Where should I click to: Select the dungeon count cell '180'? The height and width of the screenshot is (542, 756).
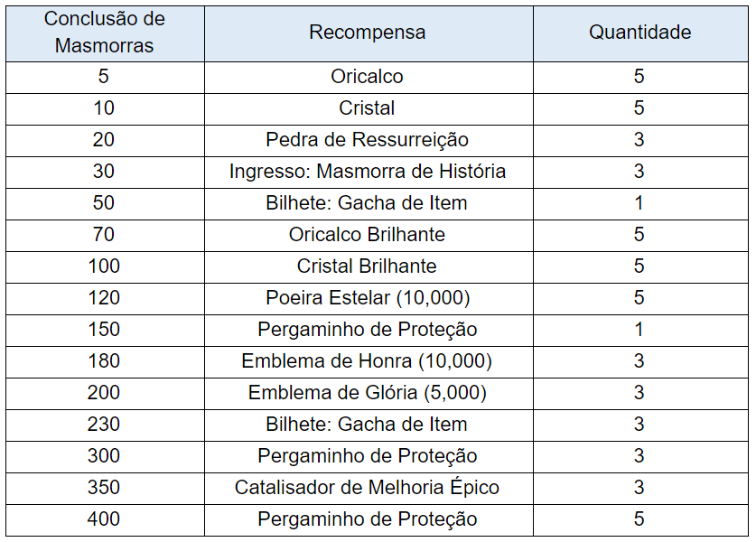click(104, 361)
